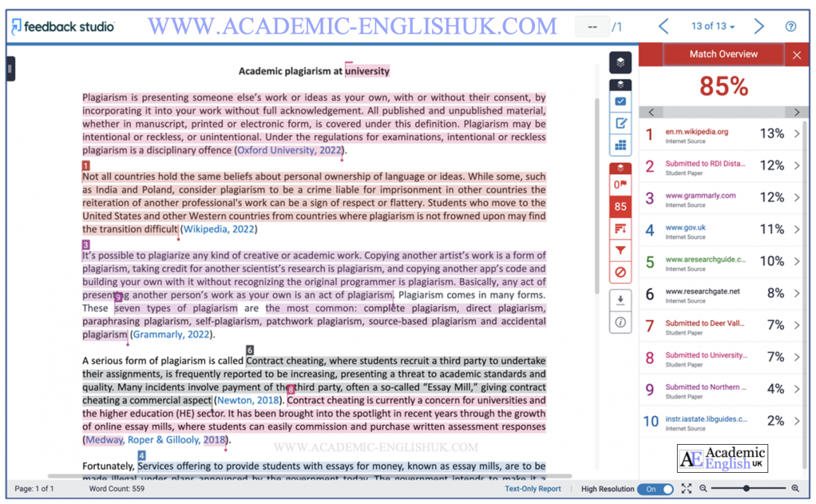The height and width of the screenshot is (504, 816).
Task: Open the help question-mark icon
Action: point(790,26)
